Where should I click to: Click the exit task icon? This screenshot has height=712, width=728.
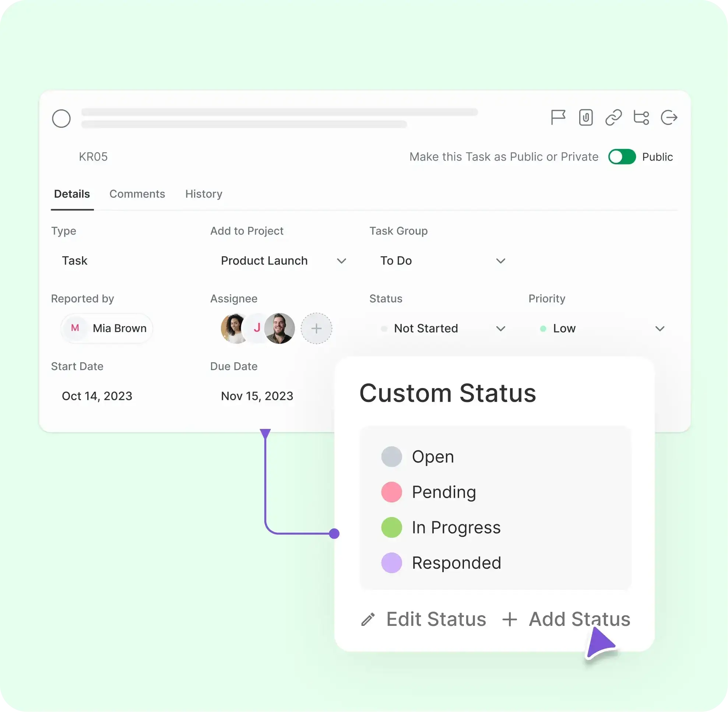(669, 117)
